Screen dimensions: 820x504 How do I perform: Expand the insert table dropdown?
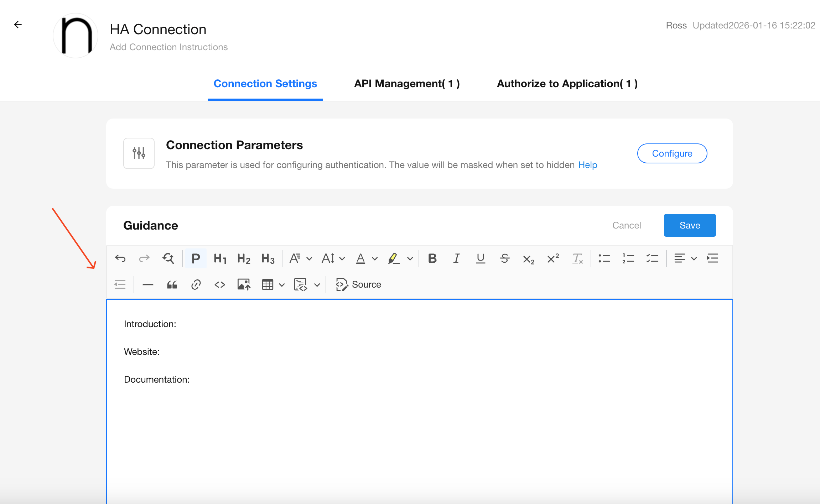[282, 285]
